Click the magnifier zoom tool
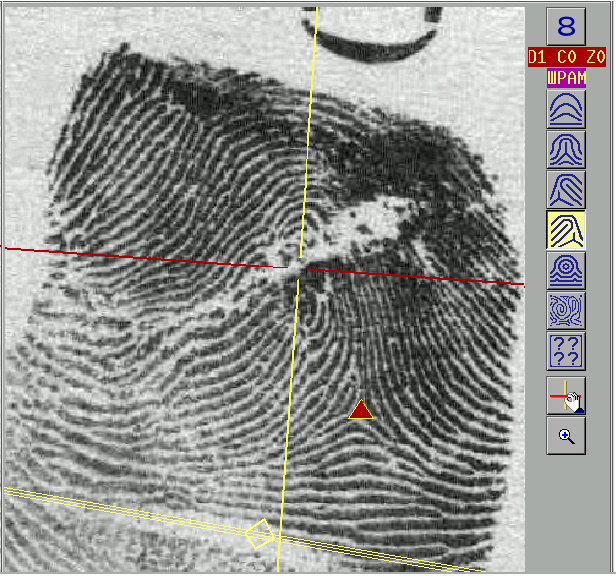This screenshot has height=576, width=616. pos(566,436)
